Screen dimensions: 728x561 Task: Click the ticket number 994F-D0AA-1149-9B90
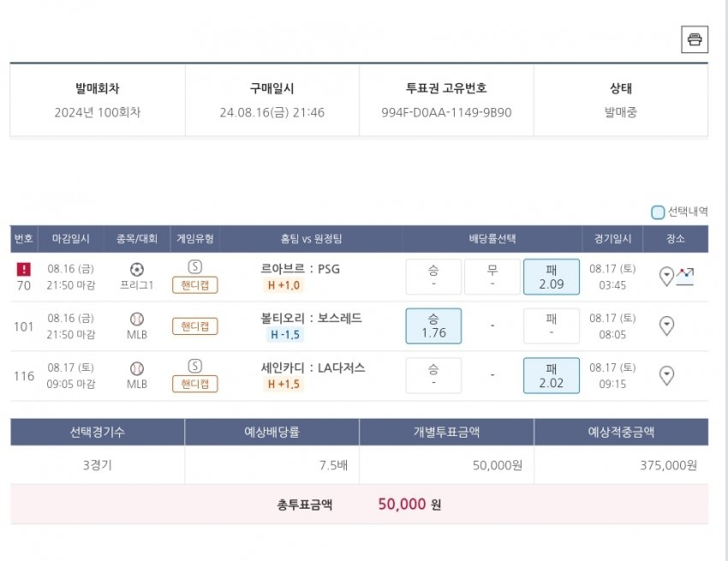click(446, 112)
